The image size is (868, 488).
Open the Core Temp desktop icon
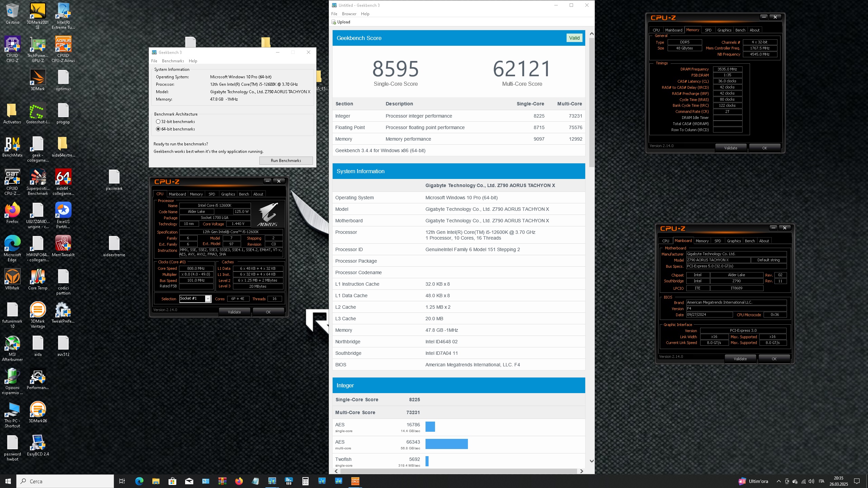[38, 280]
